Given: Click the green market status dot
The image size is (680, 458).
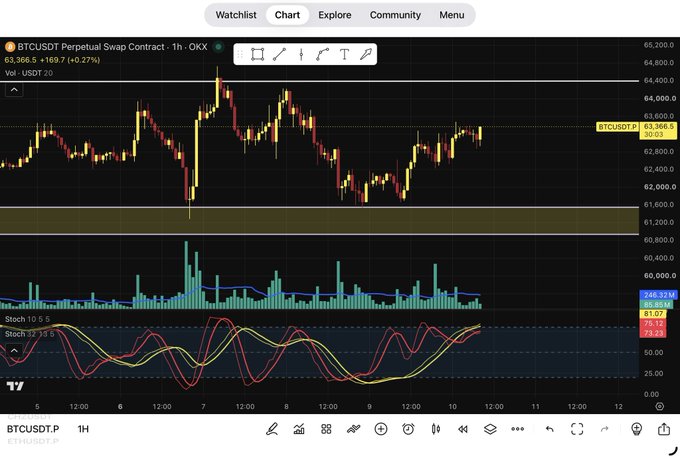Looking at the screenshot, I should (219, 46).
